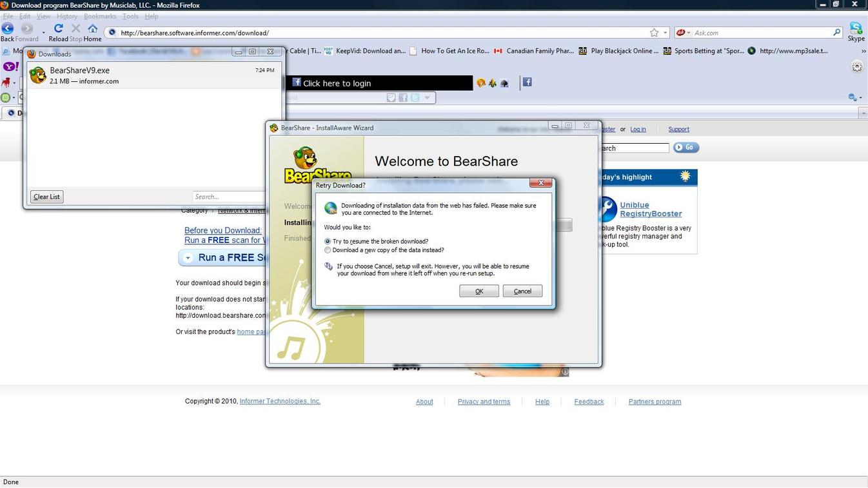Open the Canadian Family Pharmacy bookmark
The height and width of the screenshot is (488, 868).
pyautogui.click(x=533, y=51)
